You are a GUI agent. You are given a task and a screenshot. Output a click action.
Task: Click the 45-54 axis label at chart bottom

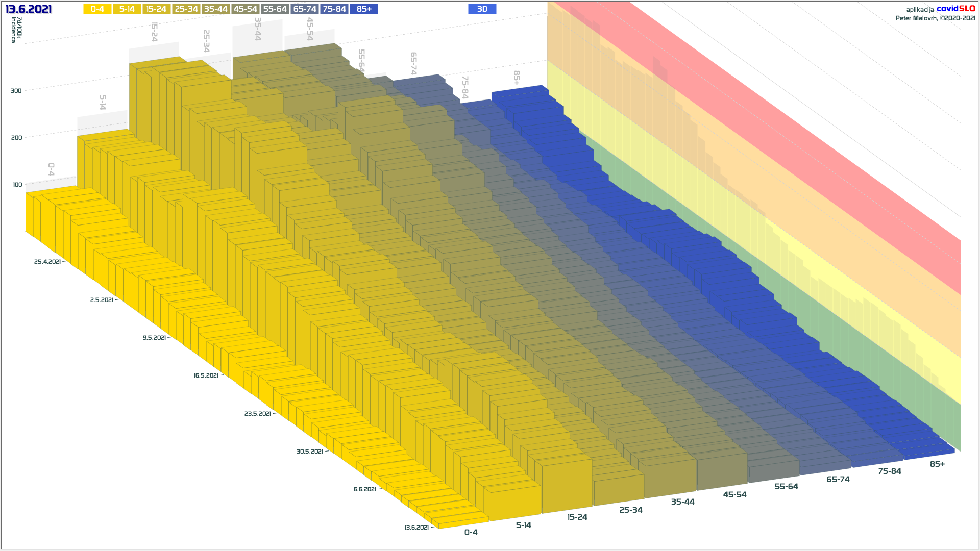(734, 495)
